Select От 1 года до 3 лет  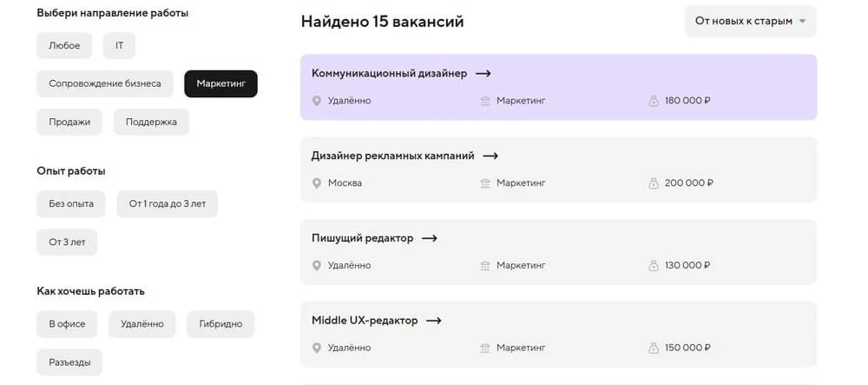click(x=167, y=203)
